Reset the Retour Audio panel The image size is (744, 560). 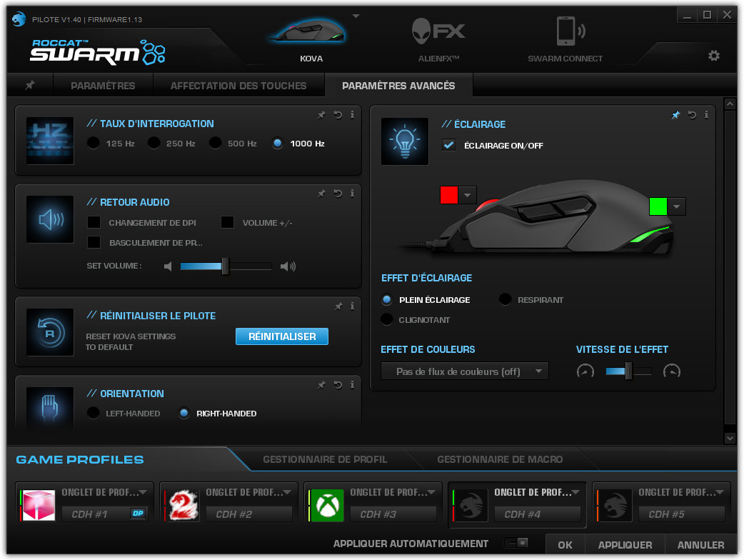pos(338,193)
